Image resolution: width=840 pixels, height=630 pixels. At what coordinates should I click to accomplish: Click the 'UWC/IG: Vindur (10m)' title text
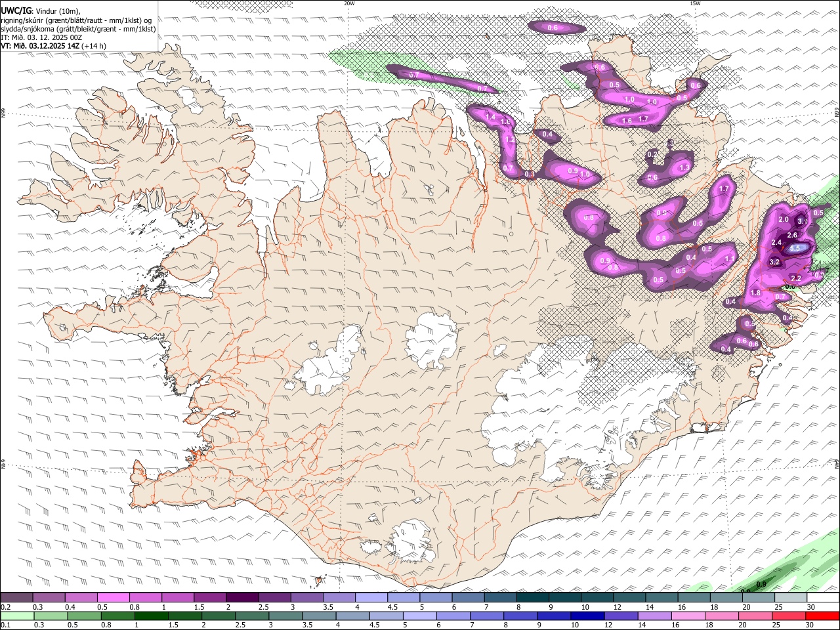[x=40, y=11]
